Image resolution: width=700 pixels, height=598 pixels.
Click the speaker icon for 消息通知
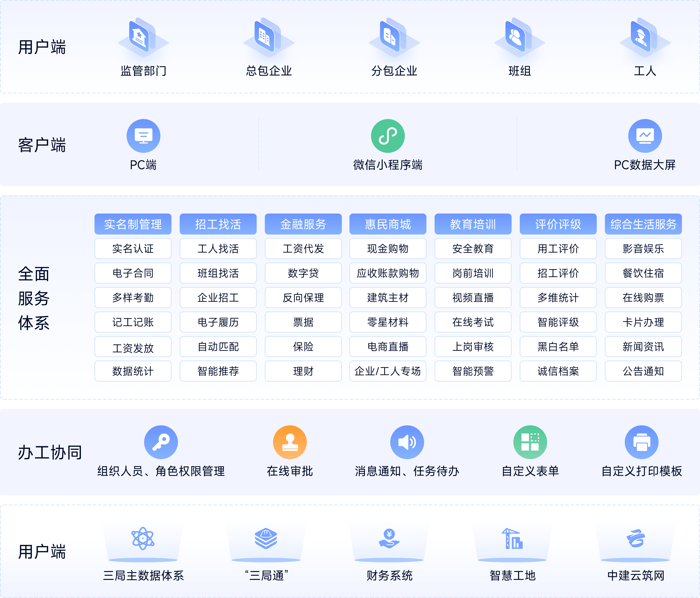pyautogui.click(x=407, y=442)
